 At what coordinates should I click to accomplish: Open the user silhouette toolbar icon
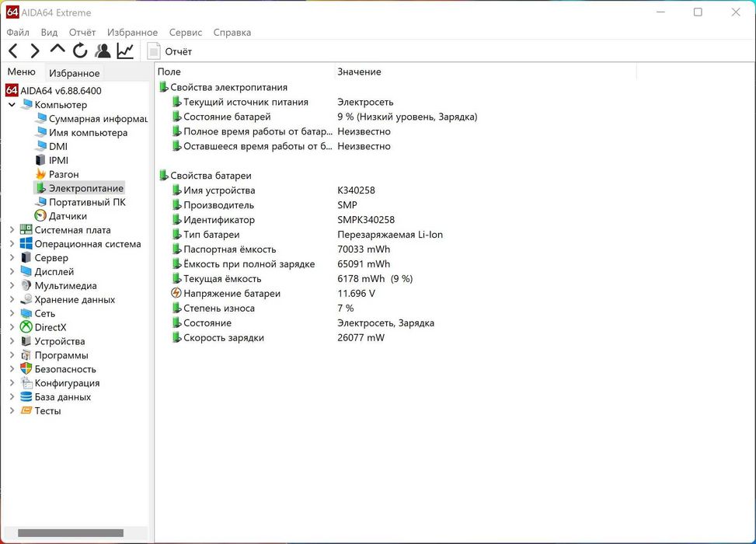(x=103, y=51)
